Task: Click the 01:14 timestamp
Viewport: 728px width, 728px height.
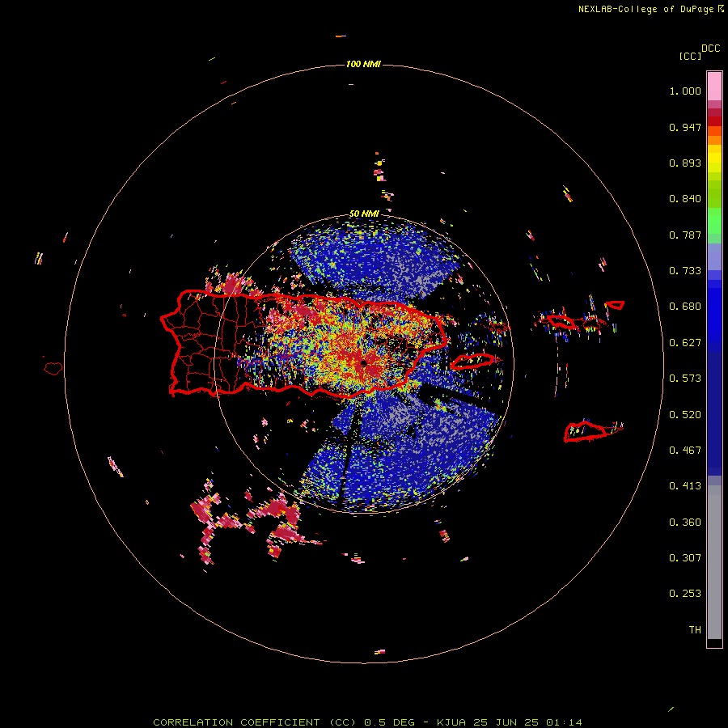Action: (x=564, y=722)
